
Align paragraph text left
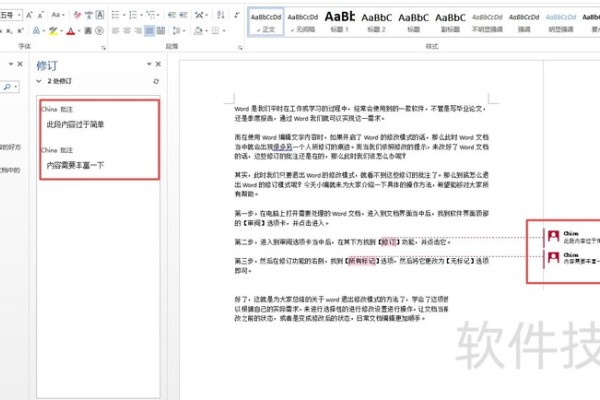[116, 31]
